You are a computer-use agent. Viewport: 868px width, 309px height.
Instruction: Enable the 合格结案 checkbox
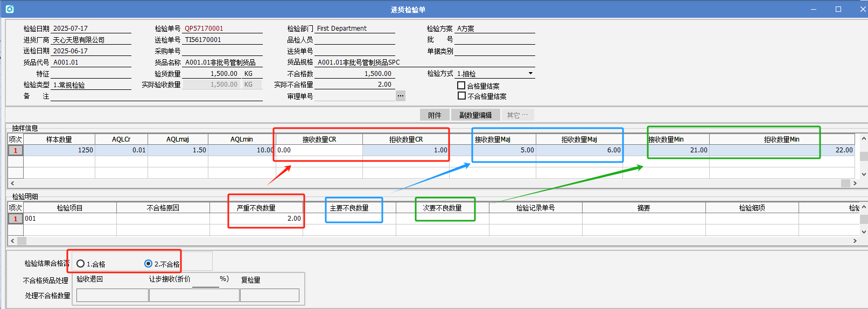[461, 86]
